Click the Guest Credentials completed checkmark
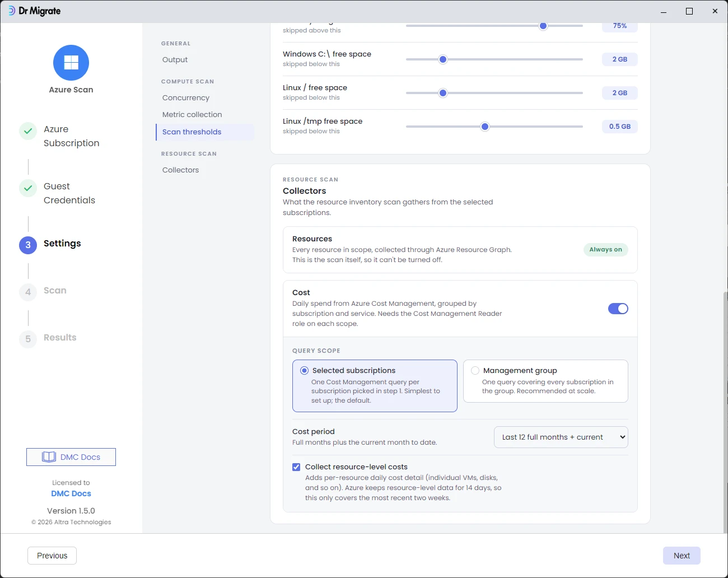The width and height of the screenshot is (728, 578). [28, 188]
